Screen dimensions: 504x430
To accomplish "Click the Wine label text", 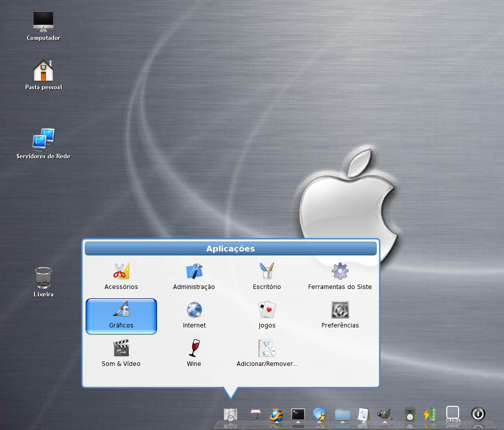I will click(194, 364).
